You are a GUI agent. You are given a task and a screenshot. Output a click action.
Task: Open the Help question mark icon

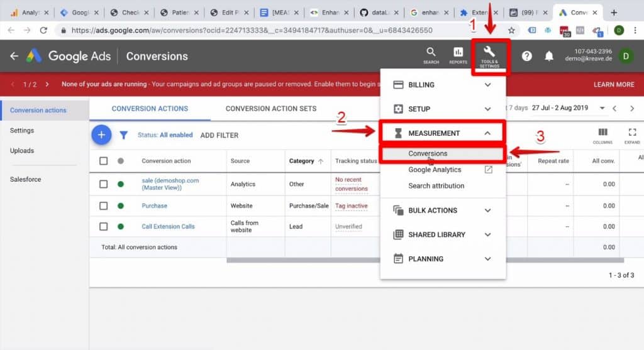point(527,56)
